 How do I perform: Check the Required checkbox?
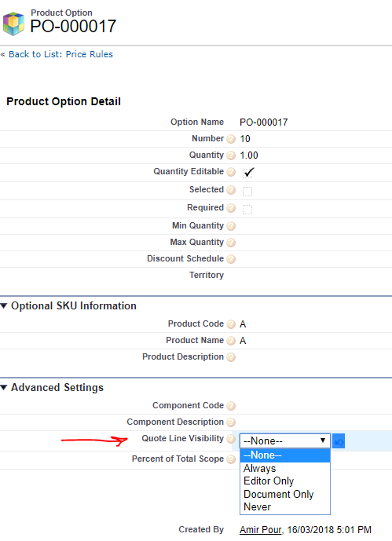click(x=247, y=210)
